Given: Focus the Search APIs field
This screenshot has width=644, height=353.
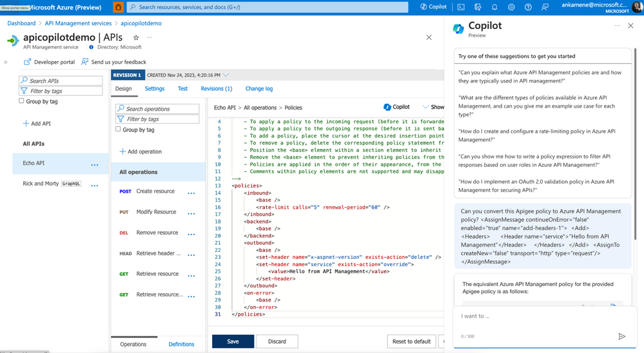Looking at the screenshot, I should 61,81.
